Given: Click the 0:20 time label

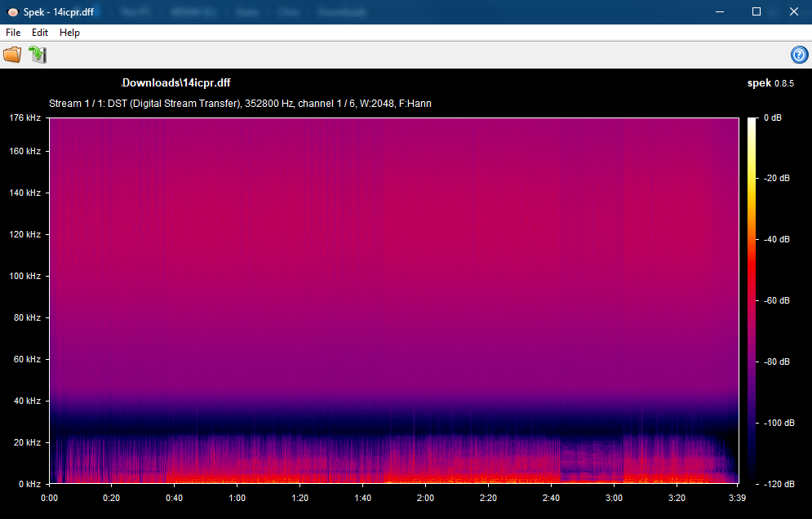Looking at the screenshot, I should [x=111, y=498].
